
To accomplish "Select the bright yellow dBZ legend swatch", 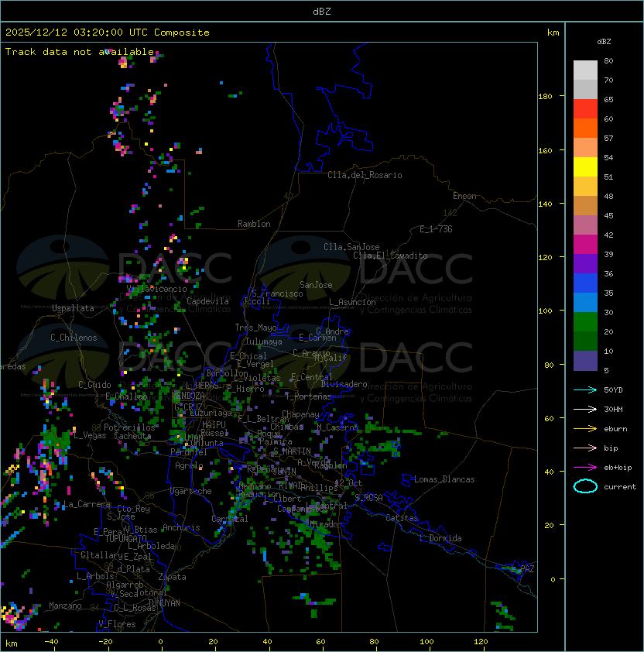I will click(585, 166).
